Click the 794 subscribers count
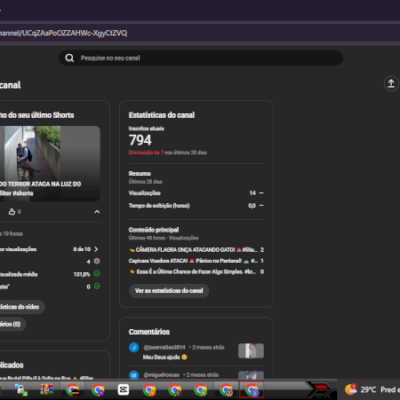The image size is (400, 400). (x=140, y=140)
